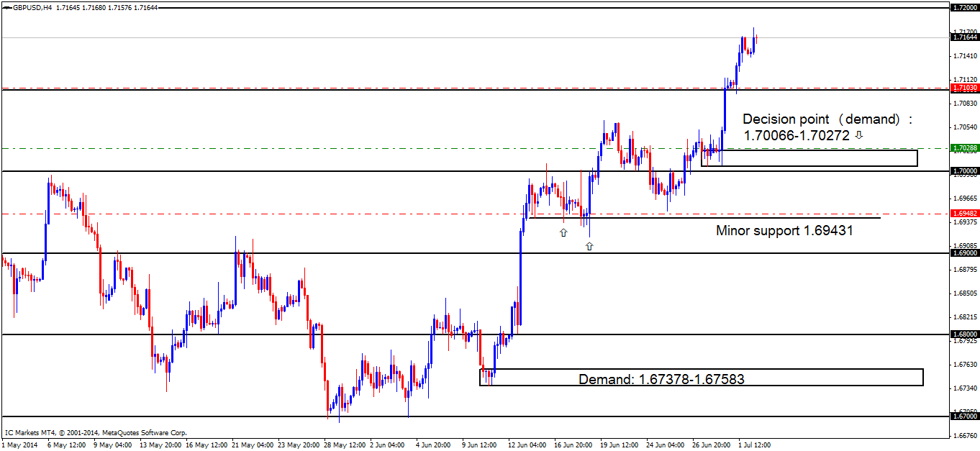Select the 1.72000 price level label
Viewport: 980px width, 451px height.
(964, 8)
